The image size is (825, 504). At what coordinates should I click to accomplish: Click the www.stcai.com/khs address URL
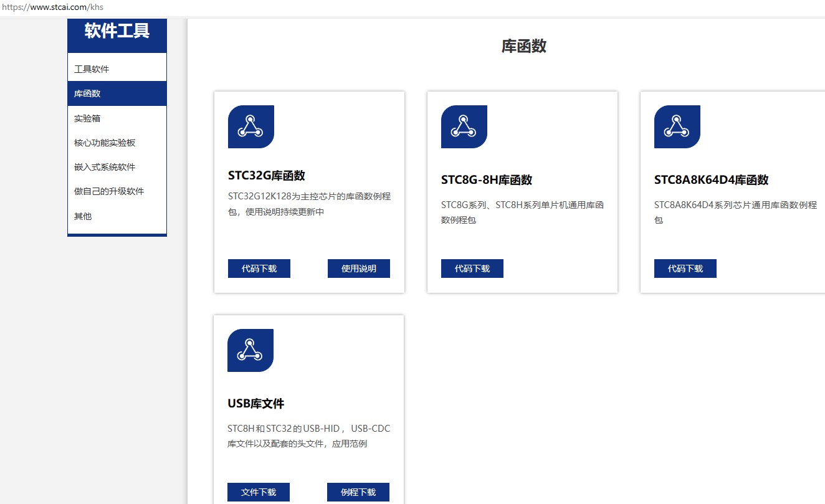[52, 7]
